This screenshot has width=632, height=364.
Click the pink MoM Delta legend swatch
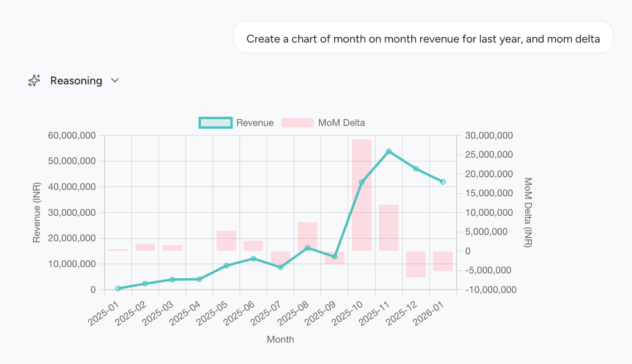click(297, 123)
